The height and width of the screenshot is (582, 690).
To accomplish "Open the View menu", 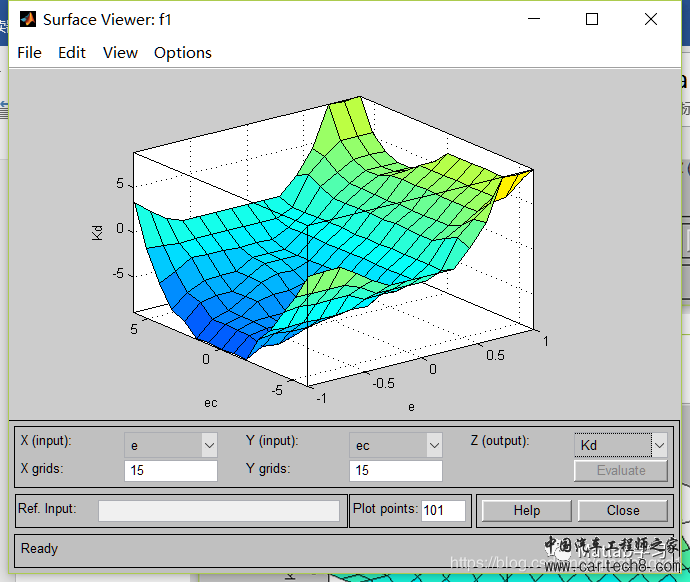I will pos(120,53).
